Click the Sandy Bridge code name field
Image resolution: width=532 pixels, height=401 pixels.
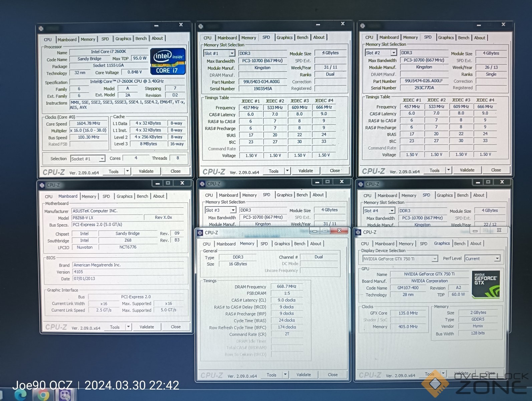(89, 59)
